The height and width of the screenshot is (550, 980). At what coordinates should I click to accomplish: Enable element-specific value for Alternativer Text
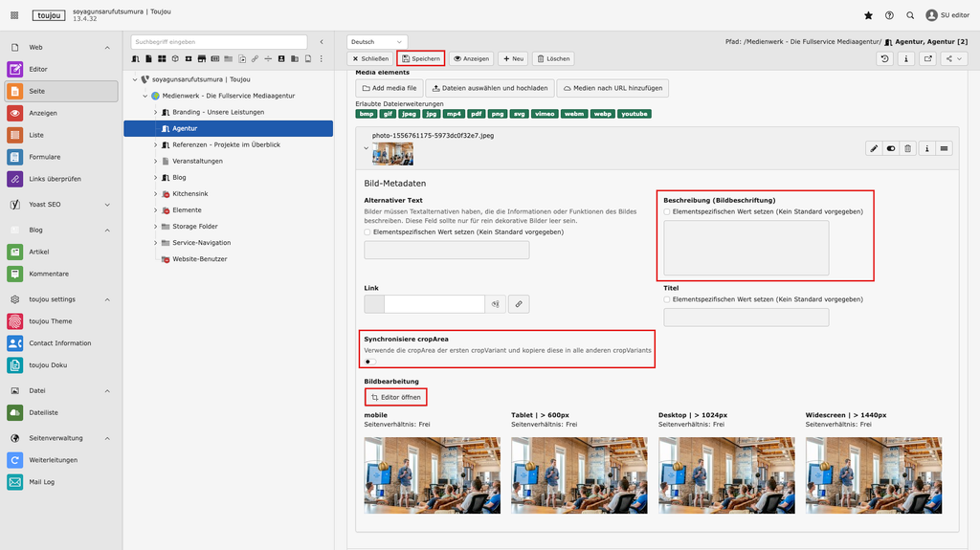pyautogui.click(x=367, y=231)
